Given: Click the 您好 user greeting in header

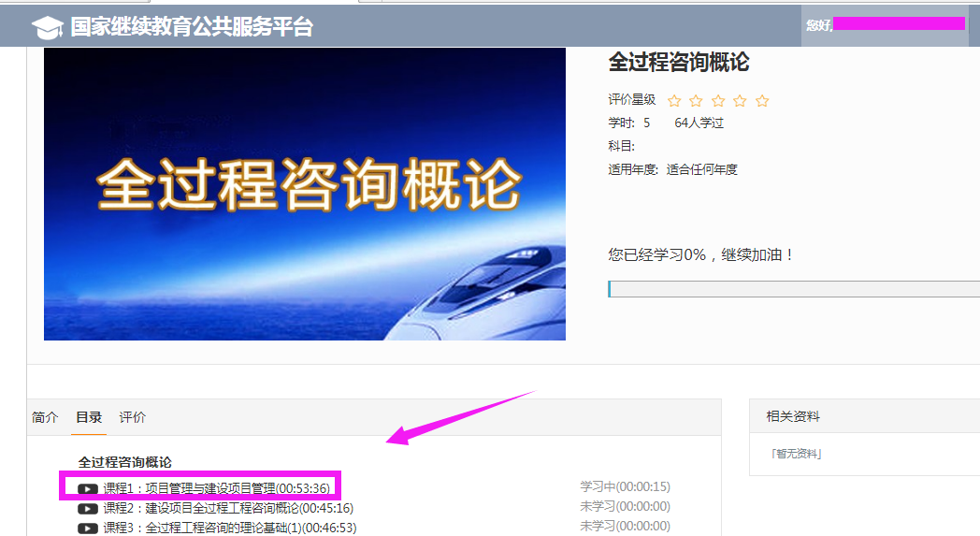Looking at the screenshot, I should coord(819,25).
